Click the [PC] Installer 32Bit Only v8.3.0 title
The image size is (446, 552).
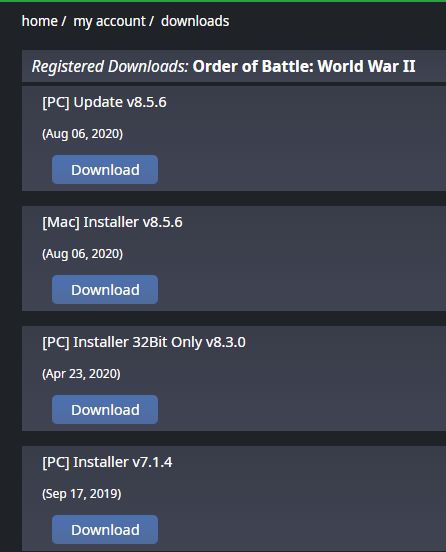(144, 343)
